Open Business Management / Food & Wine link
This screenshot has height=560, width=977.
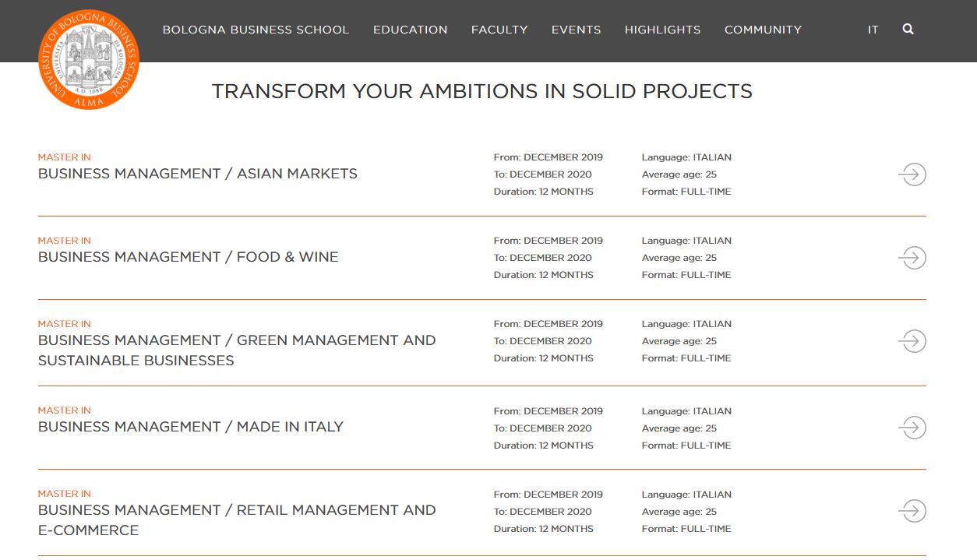[189, 257]
